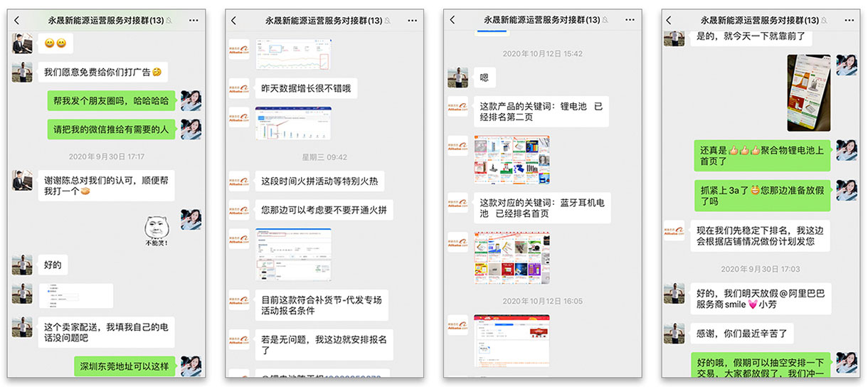Open the three-dot menu in the rightmost chat
868x387 pixels.
pos(847,21)
